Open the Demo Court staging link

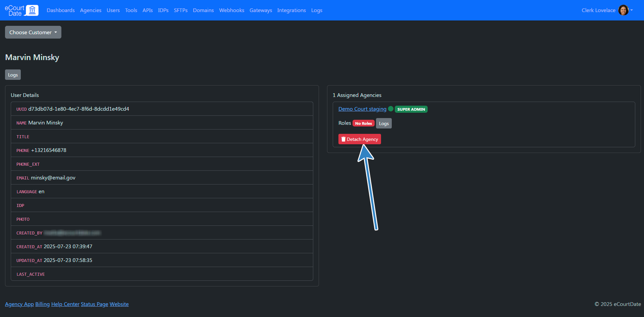[x=362, y=109]
